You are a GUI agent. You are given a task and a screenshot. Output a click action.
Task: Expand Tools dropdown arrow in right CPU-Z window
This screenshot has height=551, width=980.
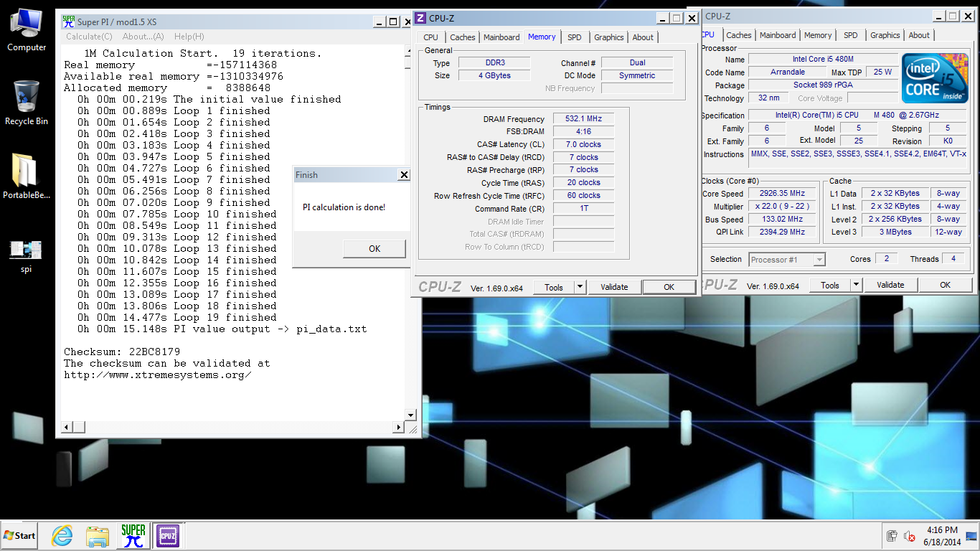tap(856, 286)
